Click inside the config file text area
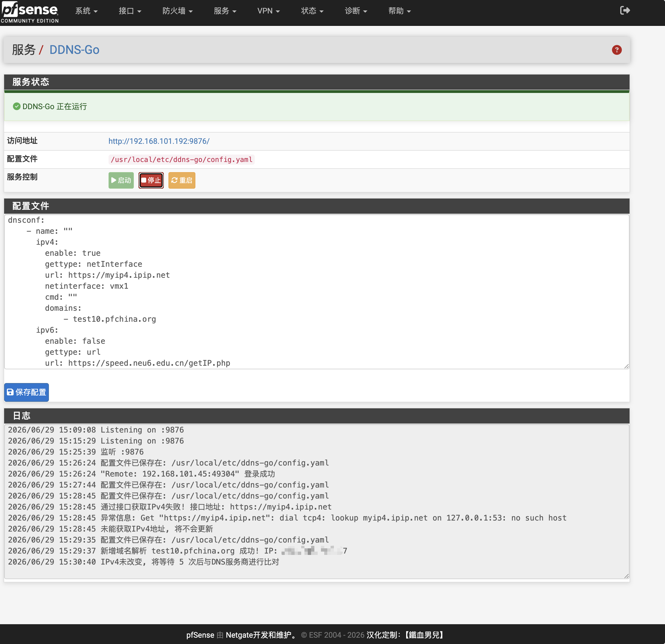This screenshot has width=665, height=644. tap(317, 292)
